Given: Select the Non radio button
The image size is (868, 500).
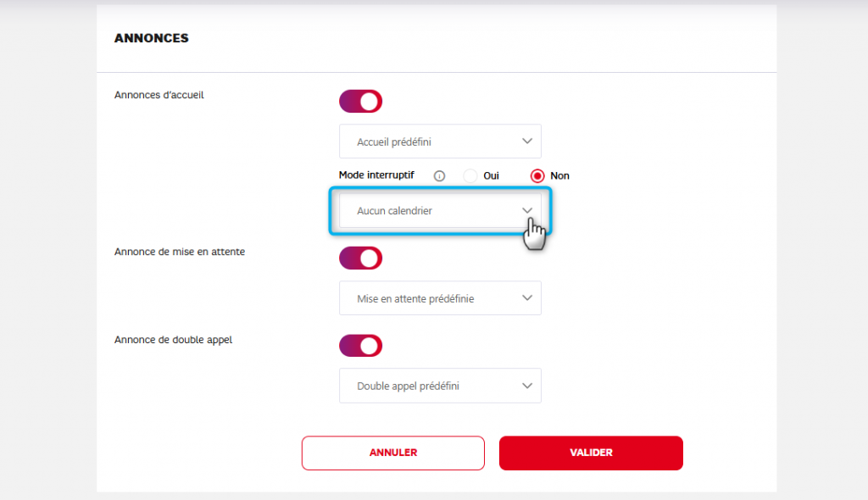Looking at the screenshot, I should (537, 176).
